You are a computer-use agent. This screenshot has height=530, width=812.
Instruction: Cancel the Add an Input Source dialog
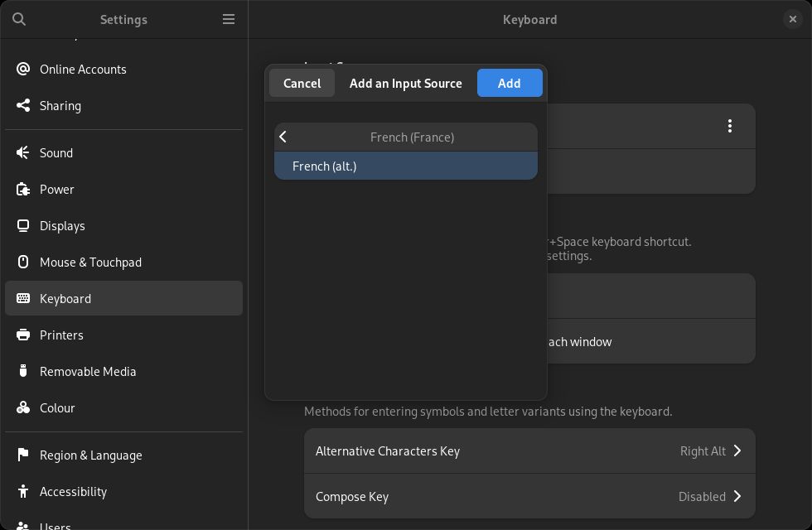(302, 83)
